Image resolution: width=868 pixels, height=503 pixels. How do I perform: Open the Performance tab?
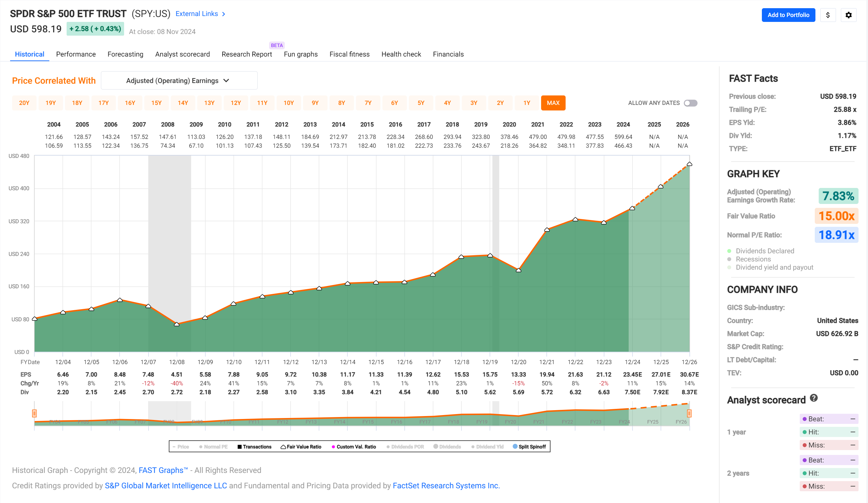coord(76,55)
